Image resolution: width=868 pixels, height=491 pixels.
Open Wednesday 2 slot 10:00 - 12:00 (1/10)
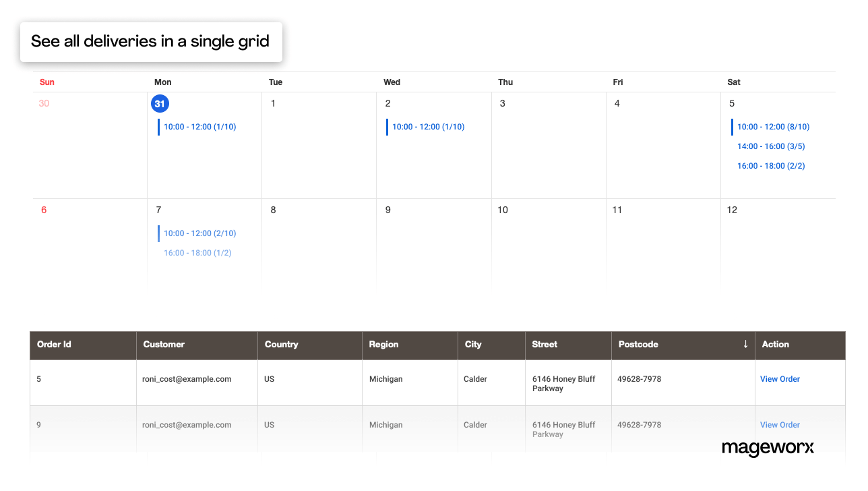pyautogui.click(x=428, y=127)
